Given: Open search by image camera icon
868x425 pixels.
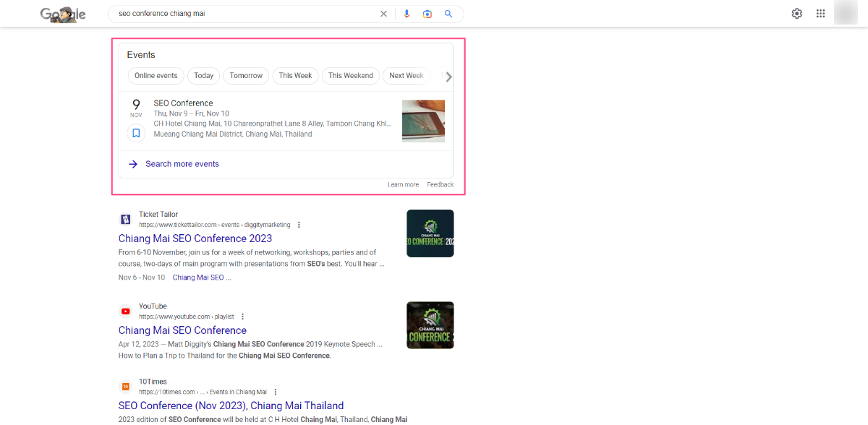Looking at the screenshot, I should 427,14.
